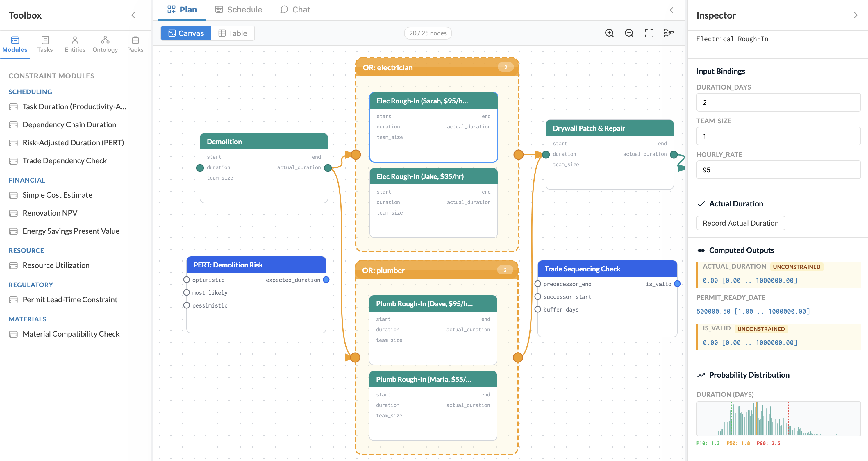Viewport: 868px width, 461px height.
Task: Run the solver from the canvas toolbar
Action: pos(669,33)
